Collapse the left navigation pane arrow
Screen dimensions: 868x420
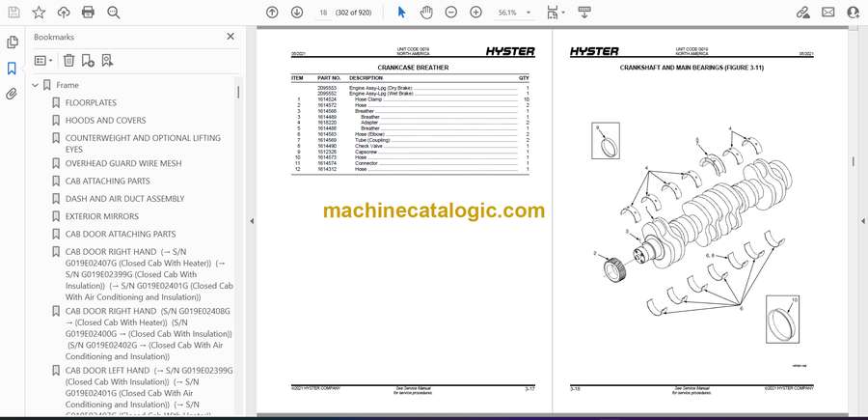tap(252, 220)
